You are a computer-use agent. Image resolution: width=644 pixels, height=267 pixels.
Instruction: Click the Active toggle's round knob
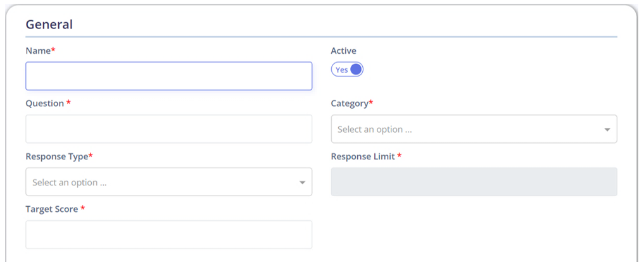[x=356, y=70]
